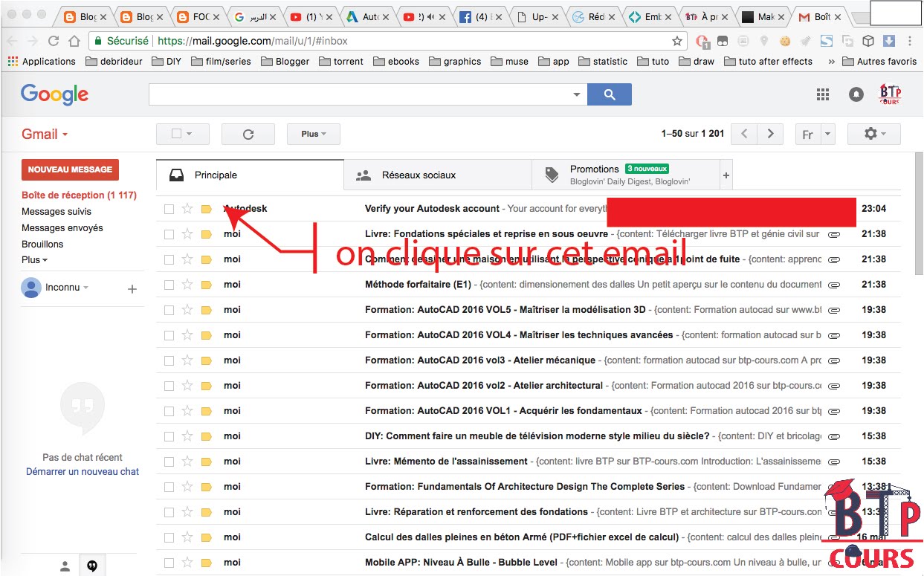Expand Plus in the left sidebar
The width and height of the screenshot is (924, 576).
pyautogui.click(x=34, y=260)
